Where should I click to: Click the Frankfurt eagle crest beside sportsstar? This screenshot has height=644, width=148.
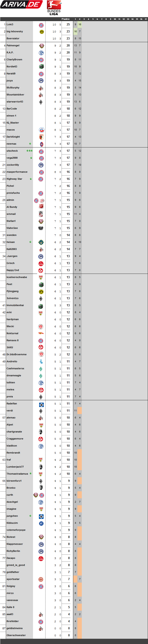pyautogui.click(x=41, y=579)
